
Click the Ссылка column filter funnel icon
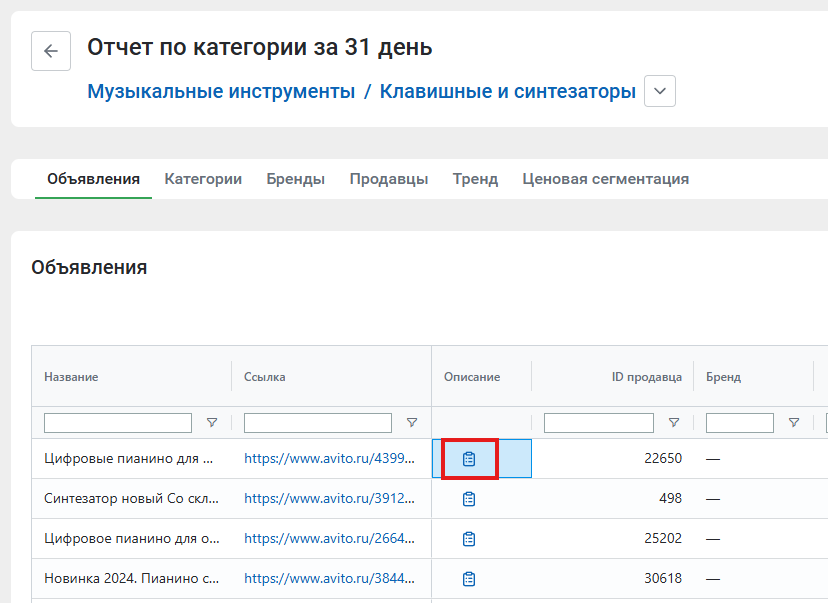tap(412, 422)
